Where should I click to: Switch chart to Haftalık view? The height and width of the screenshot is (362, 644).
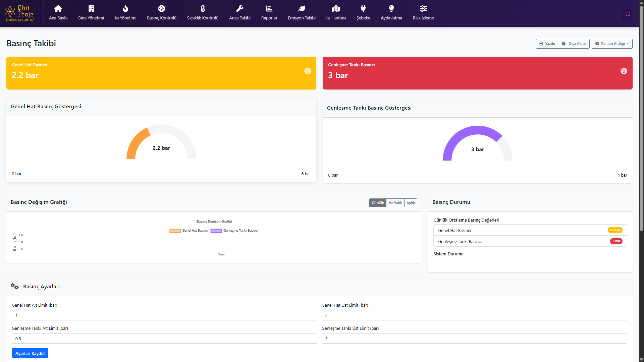click(x=395, y=203)
